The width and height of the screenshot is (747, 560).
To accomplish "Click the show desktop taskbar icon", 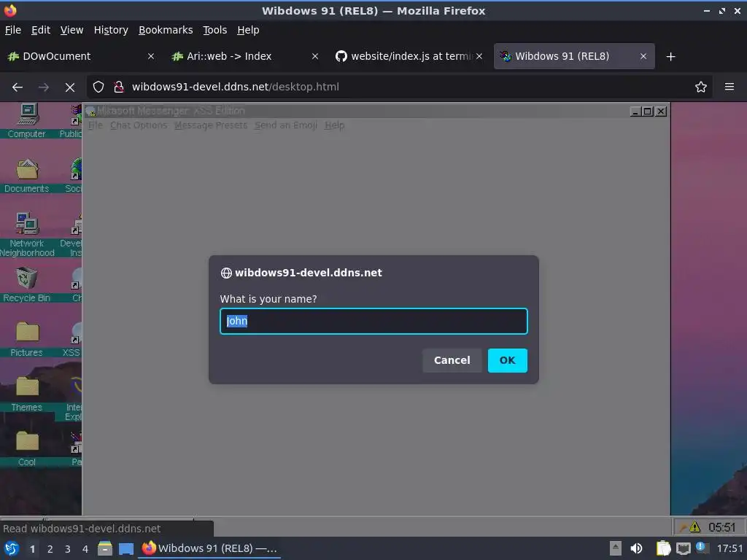I will pyautogui.click(x=126, y=548).
